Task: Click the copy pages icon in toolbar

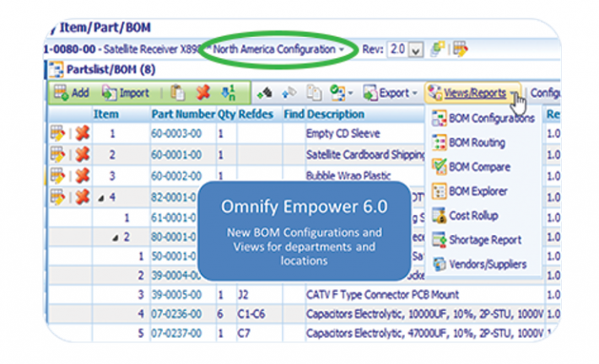Action: [314, 93]
